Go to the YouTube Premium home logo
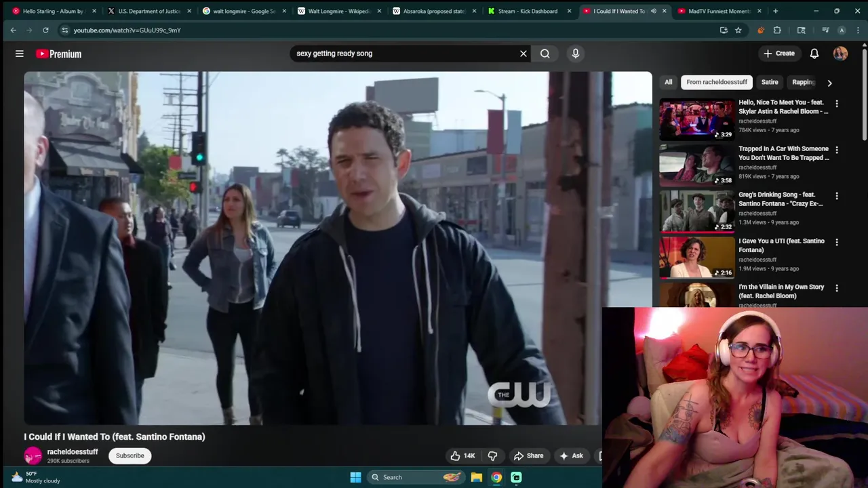The height and width of the screenshot is (488, 868). point(58,54)
